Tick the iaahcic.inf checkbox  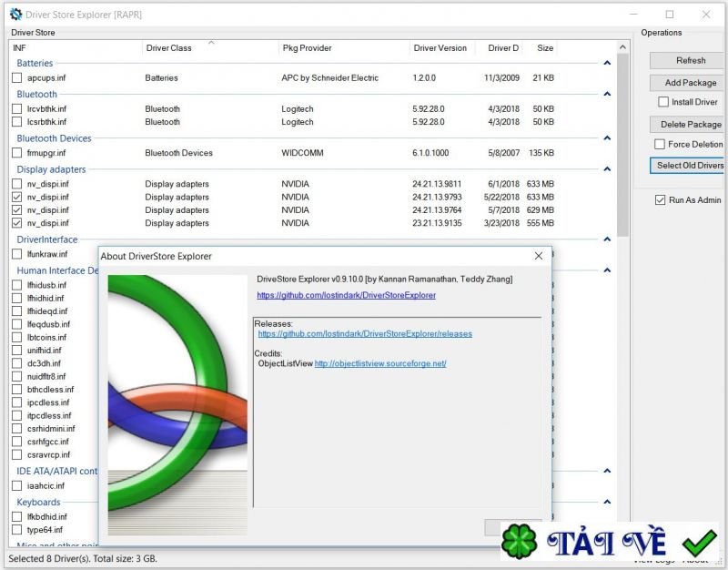click(16, 486)
